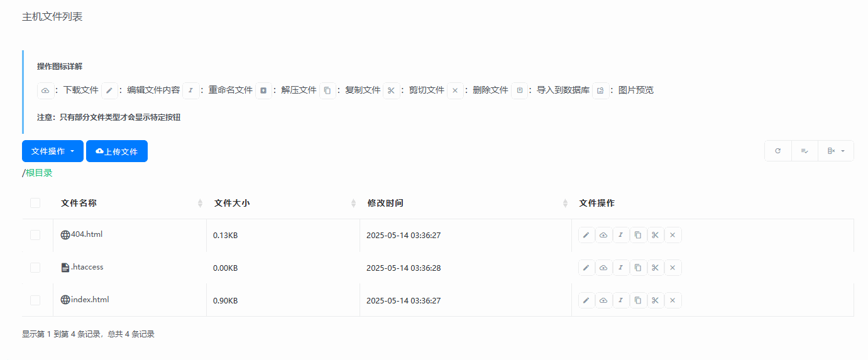Click the document icon next to .htaccess

pyautogui.click(x=65, y=268)
